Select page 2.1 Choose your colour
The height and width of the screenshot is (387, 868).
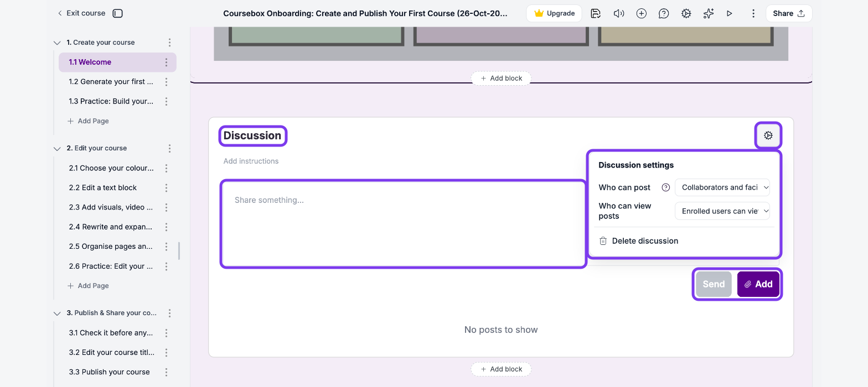click(x=111, y=168)
